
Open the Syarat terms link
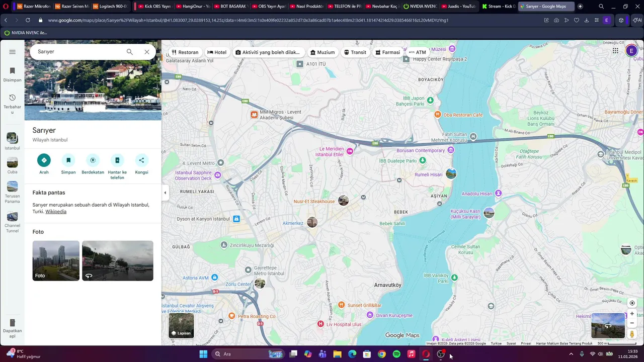511,343
